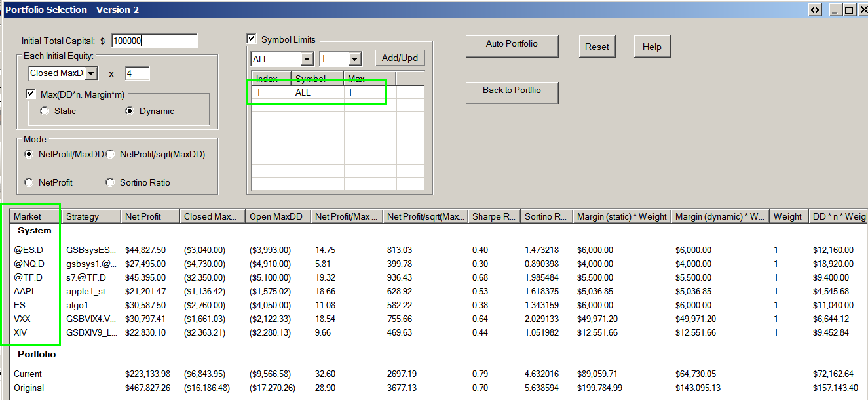
Task: Click the Add/Upd button
Action: pos(400,58)
